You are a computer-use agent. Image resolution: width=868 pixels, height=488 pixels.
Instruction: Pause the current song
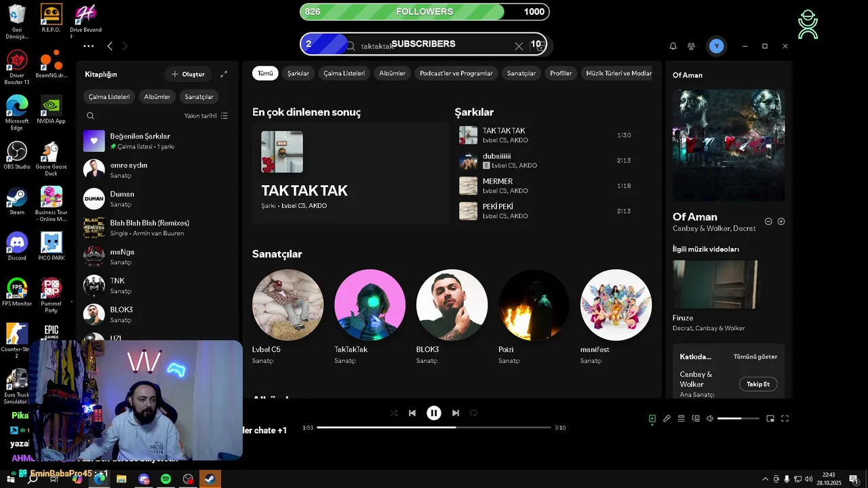pyautogui.click(x=434, y=413)
